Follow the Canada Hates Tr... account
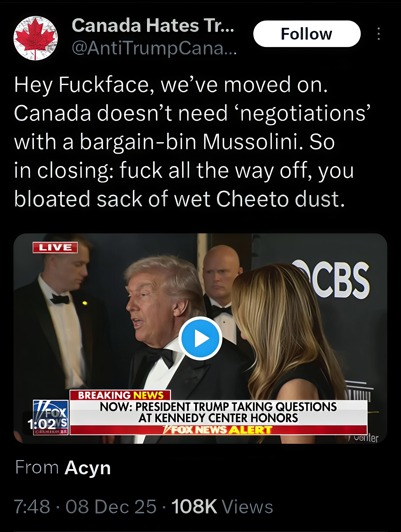Viewport: 401px width, 532px height. click(307, 34)
